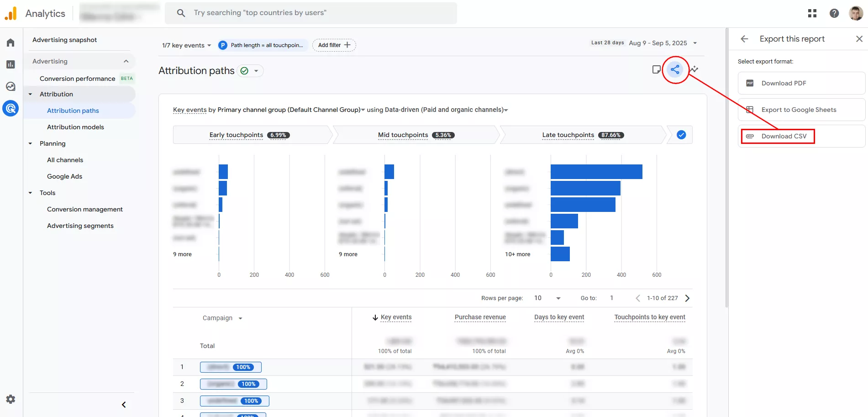Open the Insights sparkline icon
Image resolution: width=868 pixels, height=417 pixels.
[694, 69]
